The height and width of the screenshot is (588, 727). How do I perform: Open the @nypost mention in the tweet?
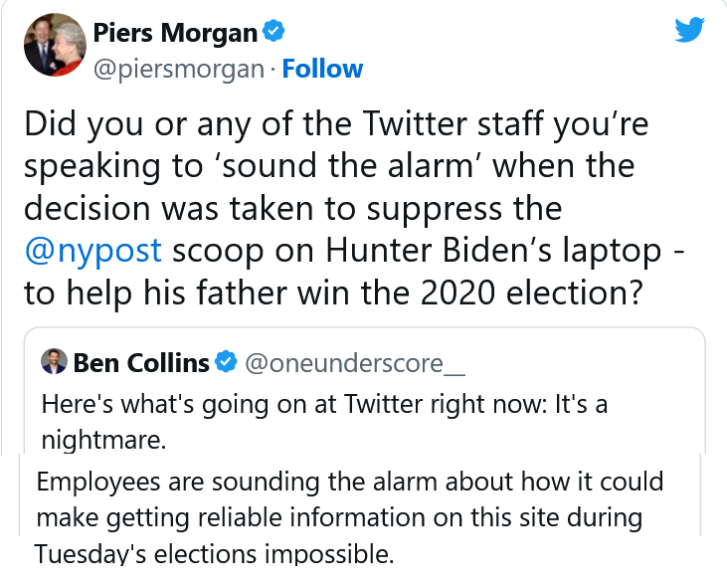[x=92, y=250]
